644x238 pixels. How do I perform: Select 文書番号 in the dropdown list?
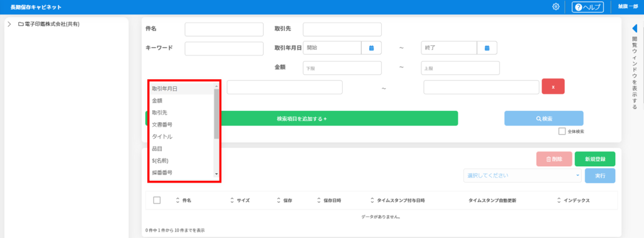181,124
